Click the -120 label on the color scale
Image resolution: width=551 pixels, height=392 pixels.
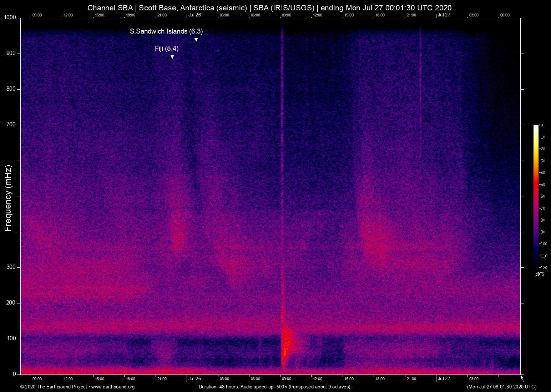point(543,267)
